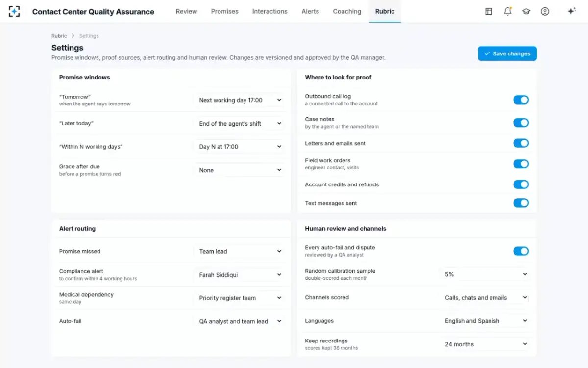Viewport: 588px width, 368px height.
Task: Open the layout panel icon
Action: coord(489,11)
